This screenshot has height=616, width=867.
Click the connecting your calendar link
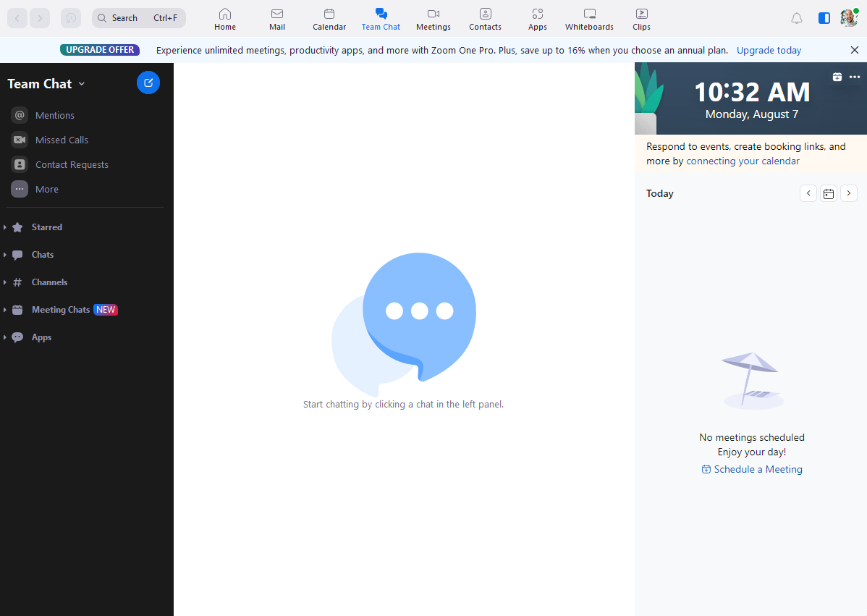(x=743, y=161)
